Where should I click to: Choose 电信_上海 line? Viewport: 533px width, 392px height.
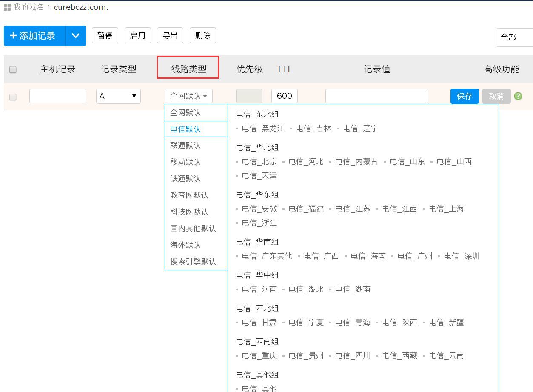[x=447, y=209]
